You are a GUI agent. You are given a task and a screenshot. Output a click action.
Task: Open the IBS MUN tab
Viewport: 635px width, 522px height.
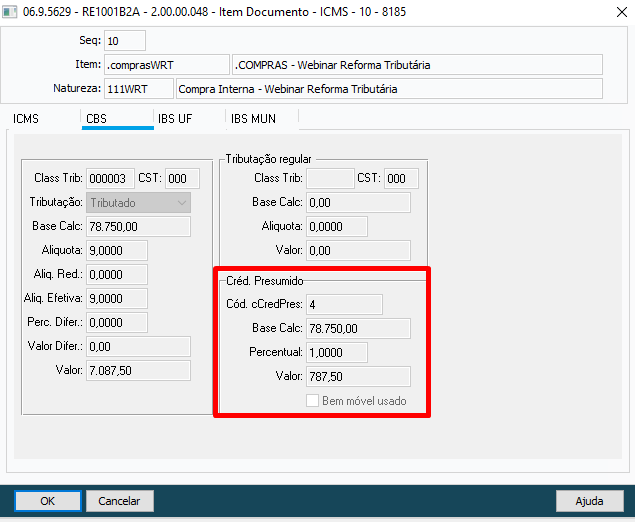pyautogui.click(x=254, y=119)
